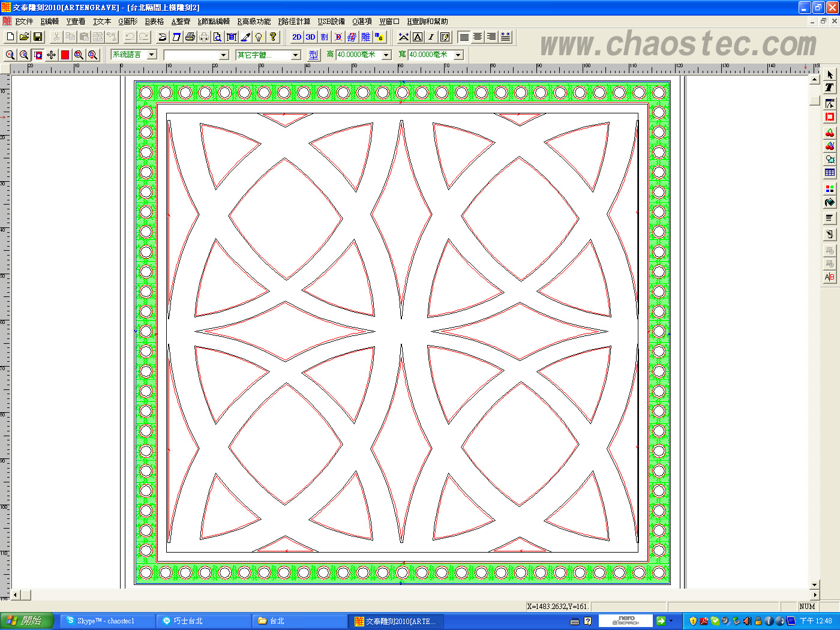
Task: Click the print icon in toolbar
Action: (190, 37)
